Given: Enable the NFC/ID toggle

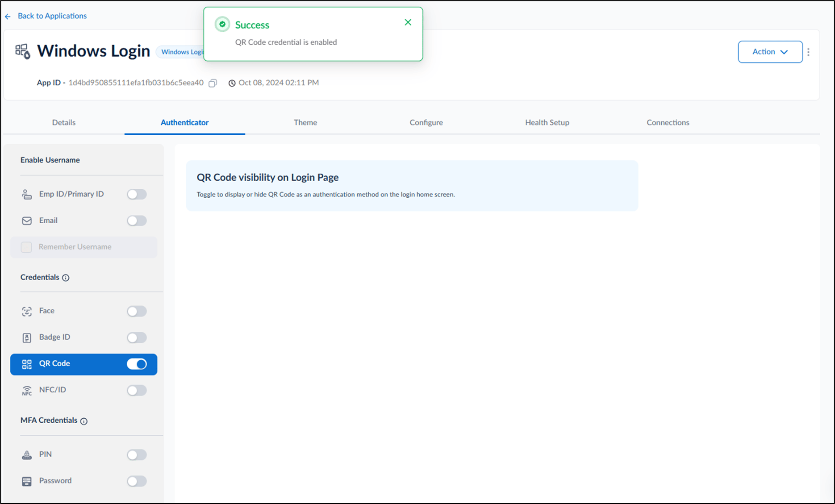Looking at the screenshot, I should [x=137, y=391].
